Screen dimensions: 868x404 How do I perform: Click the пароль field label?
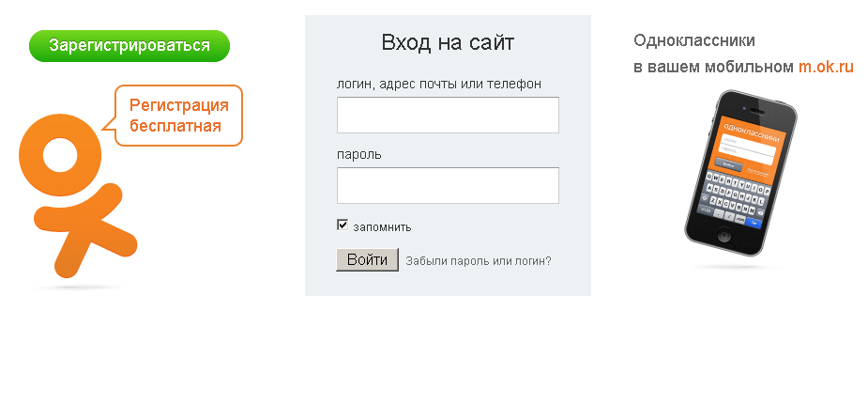click(358, 154)
